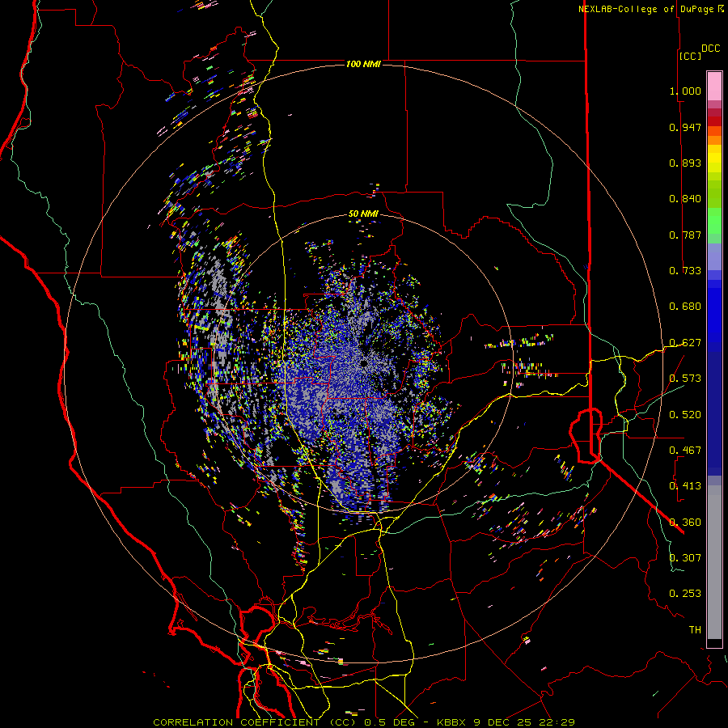This screenshot has width=728, height=728.
Task: Click the 0.893 legend value
Action: [x=685, y=163]
